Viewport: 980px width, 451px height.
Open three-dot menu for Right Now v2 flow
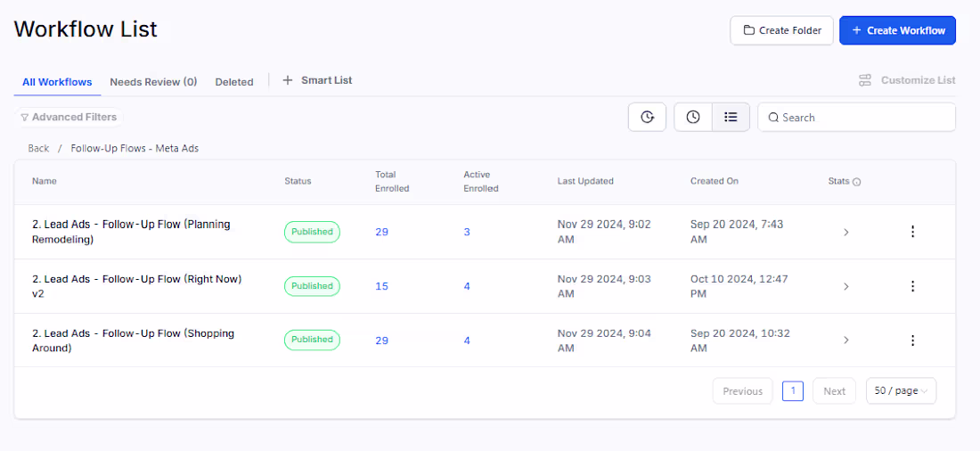(912, 286)
